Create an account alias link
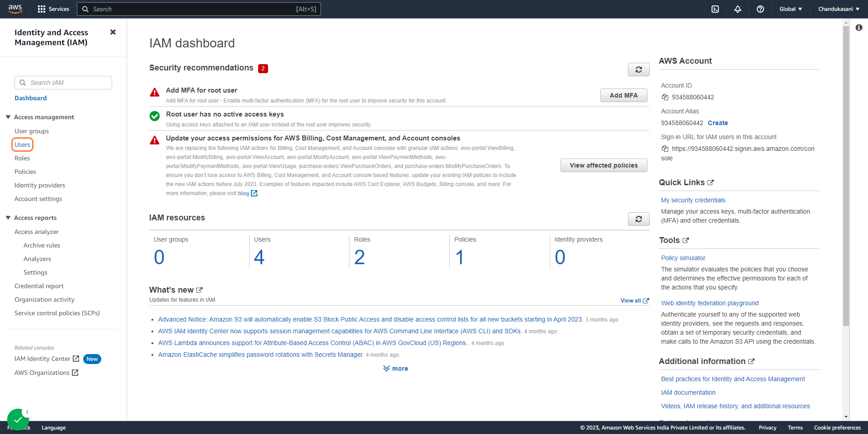 [717, 123]
